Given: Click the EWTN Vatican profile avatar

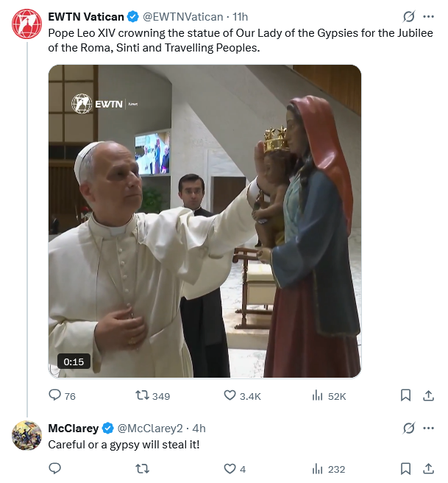Looking at the screenshot, I should 26,24.
